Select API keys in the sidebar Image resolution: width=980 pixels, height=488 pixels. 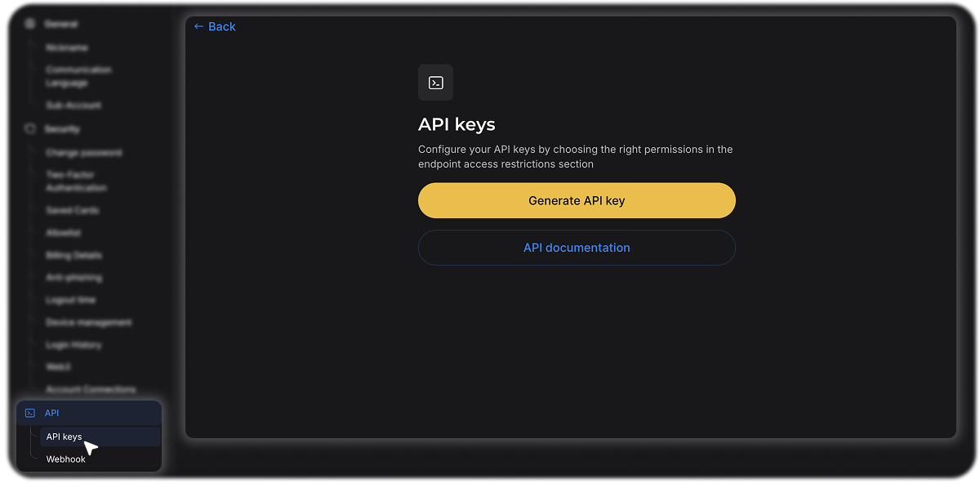click(64, 437)
